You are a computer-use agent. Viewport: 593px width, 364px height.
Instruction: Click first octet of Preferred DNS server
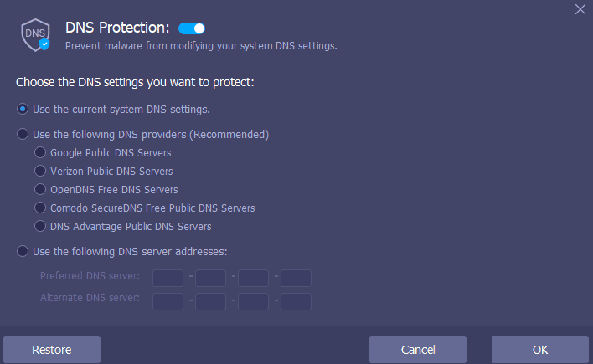(x=168, y=278)
